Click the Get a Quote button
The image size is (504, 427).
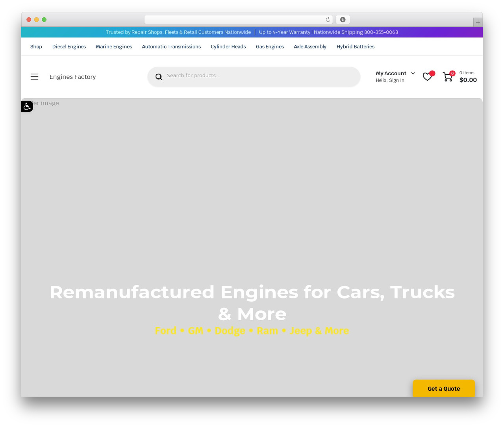pyautogui.click(x=444, y=388)
